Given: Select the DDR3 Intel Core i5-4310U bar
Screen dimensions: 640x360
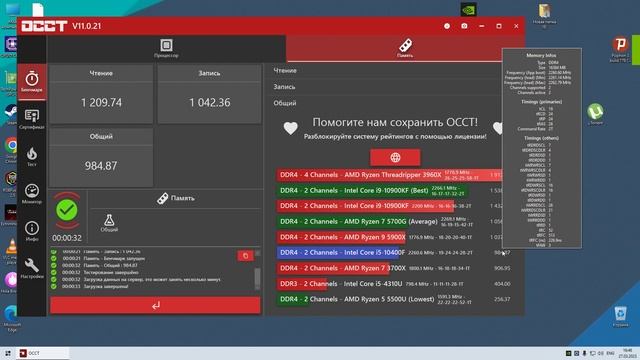Looking at the screenshot, I should [x=302, y=283].
